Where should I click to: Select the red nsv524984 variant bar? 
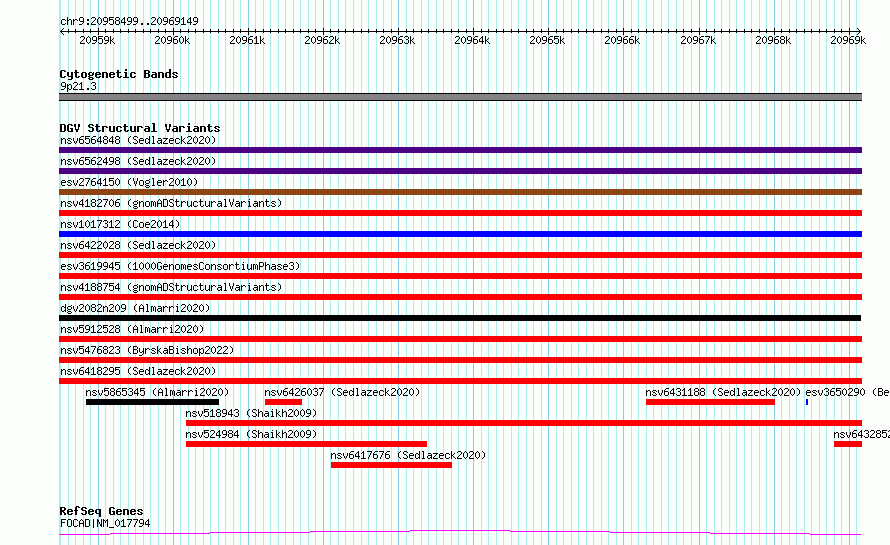click(306, 444)
